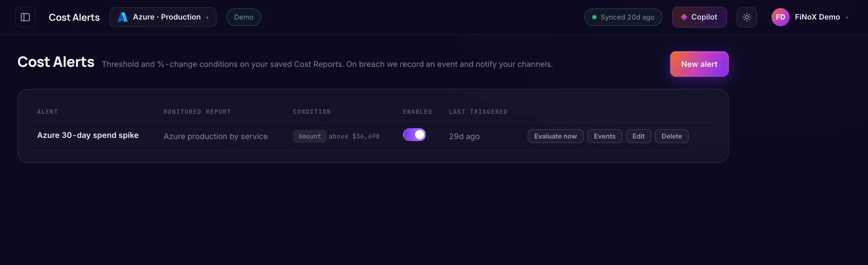This screenshot has height=265, width=868.
Task: Create a New alert
Action: point(699,64)
